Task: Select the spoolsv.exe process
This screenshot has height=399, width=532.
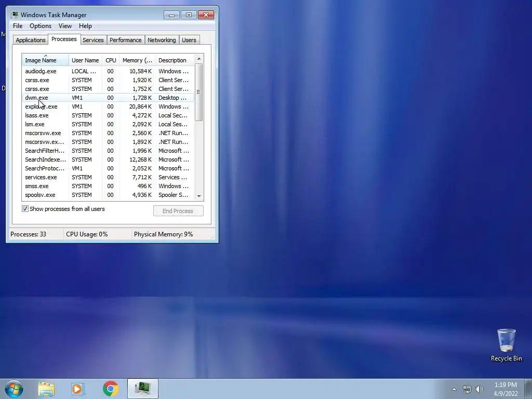Action: 109,195
